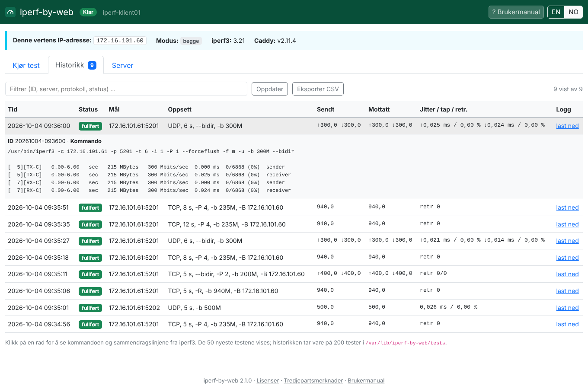Collapse the expanded 09:36:00 test row
This screenshot has width=588, height=389.
point(294,126)
